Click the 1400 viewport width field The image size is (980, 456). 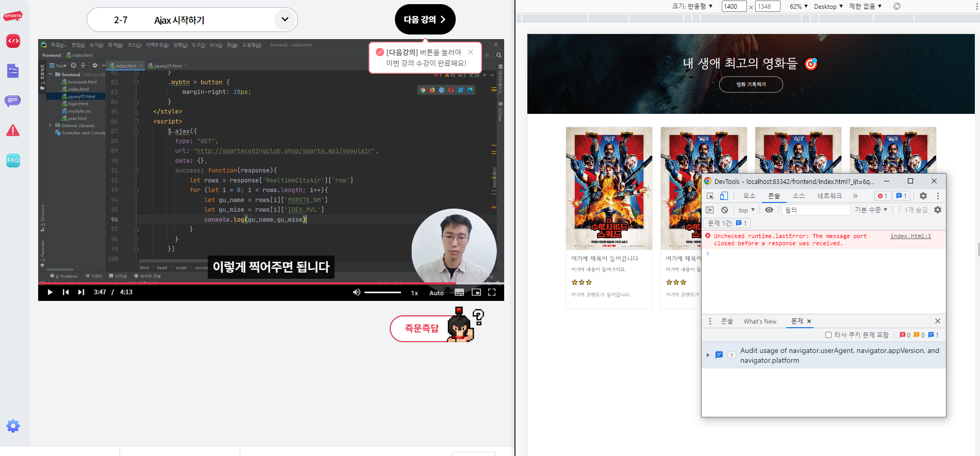tap(734, 6)
